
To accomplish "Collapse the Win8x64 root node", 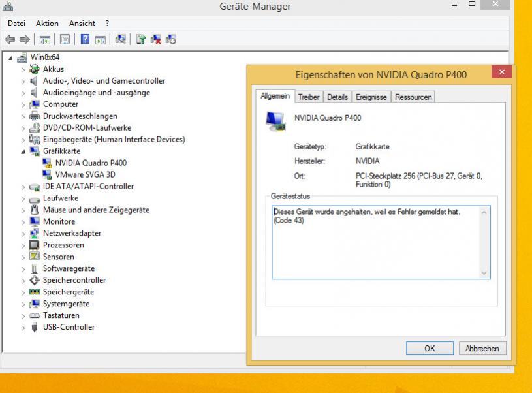I will (10, 58).
